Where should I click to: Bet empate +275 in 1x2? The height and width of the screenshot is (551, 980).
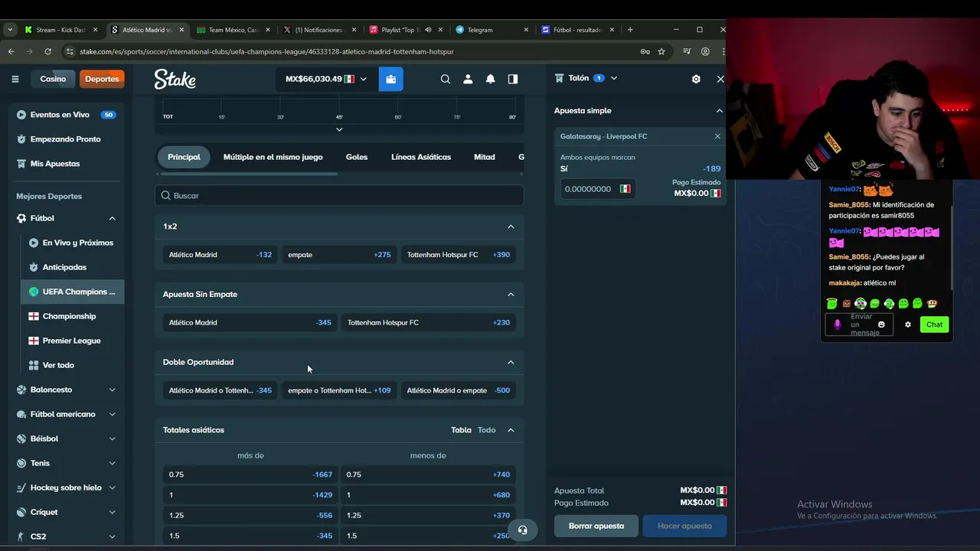339,255
